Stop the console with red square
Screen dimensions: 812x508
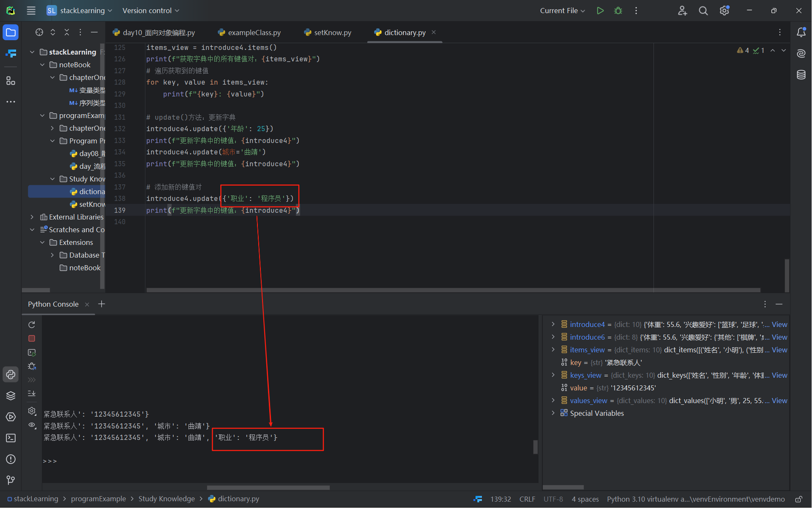pyautogui.click(x=32, y=338)
